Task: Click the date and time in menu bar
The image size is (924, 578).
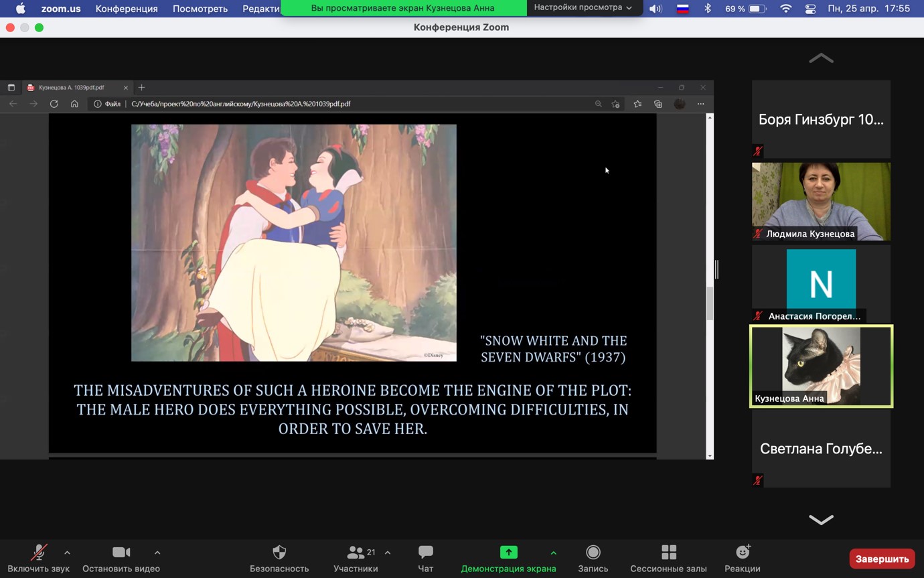Action: pyautogui.click(x=869, y=9)
